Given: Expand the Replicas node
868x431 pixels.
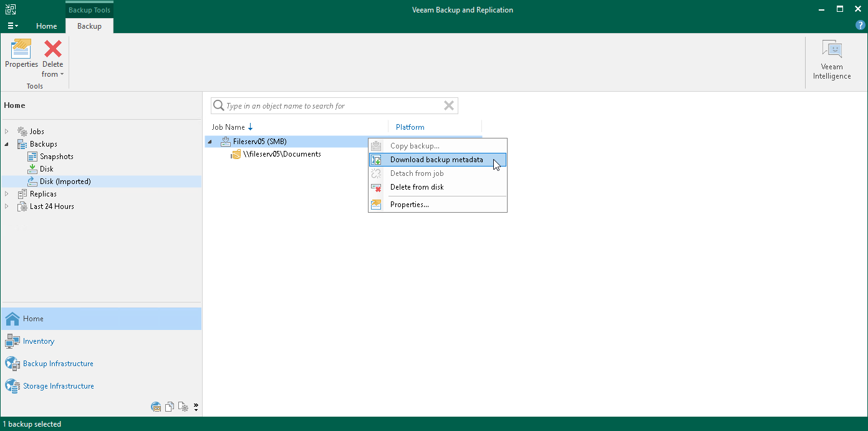Looking at the screenshot, I should tap(7, 193).
